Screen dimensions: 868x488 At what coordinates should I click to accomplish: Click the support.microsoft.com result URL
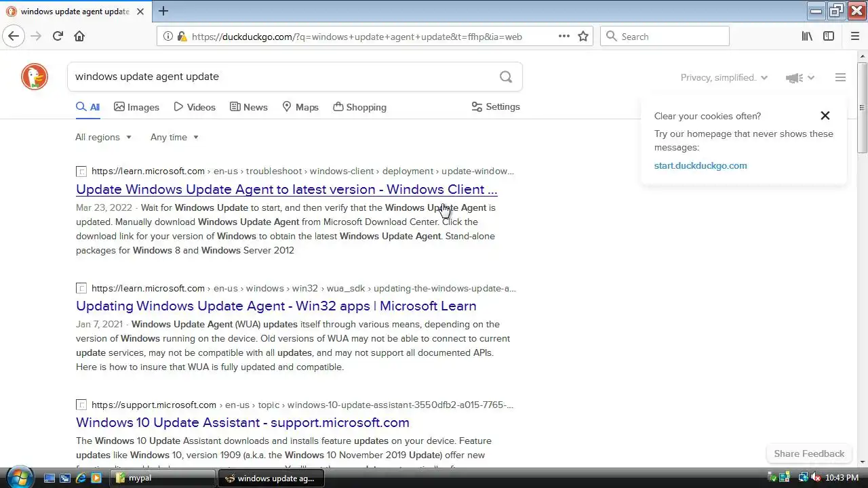click(x=302, y=405)
